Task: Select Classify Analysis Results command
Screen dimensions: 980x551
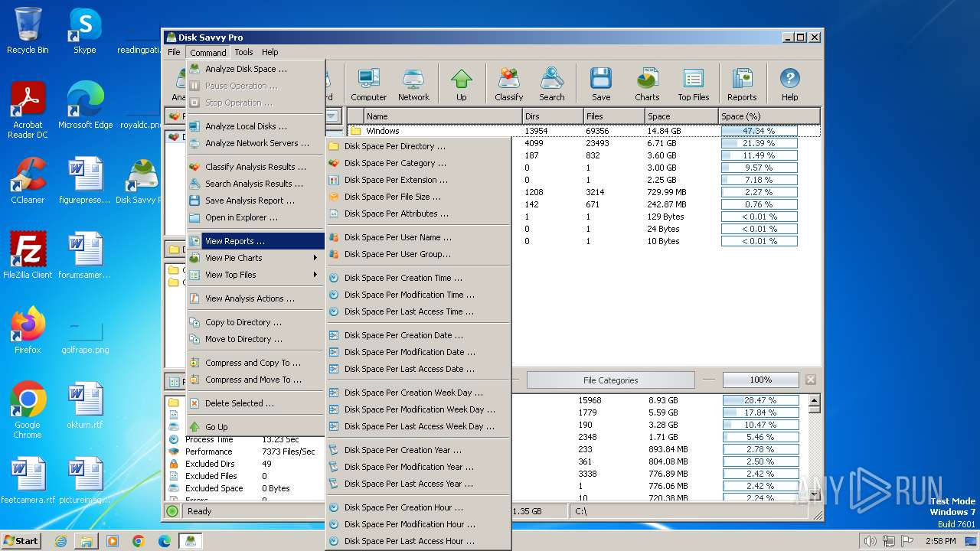Action: pos(256,167)
